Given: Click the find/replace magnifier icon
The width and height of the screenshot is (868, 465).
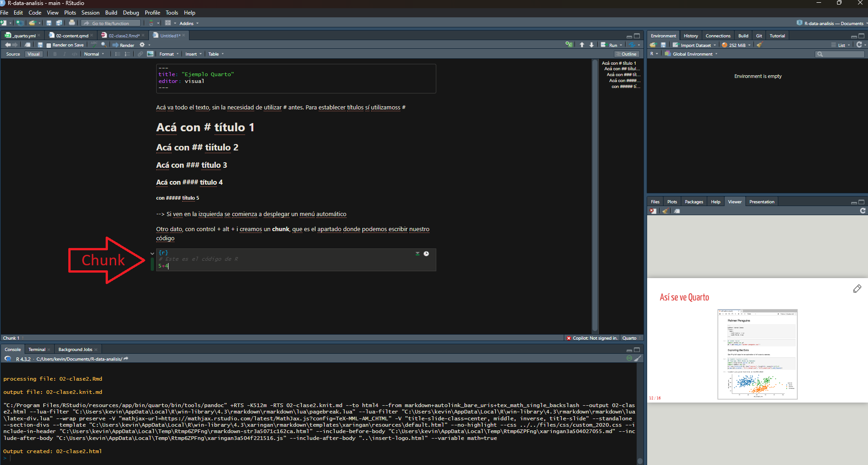Looking at the screenshot, I should click(x=104, y=45).
